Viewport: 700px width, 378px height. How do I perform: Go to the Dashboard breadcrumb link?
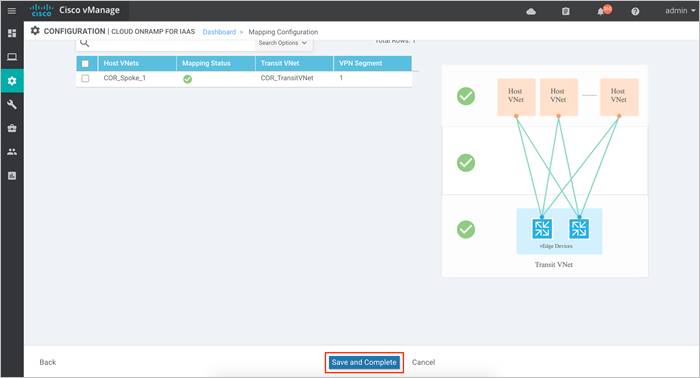tap(219, 32)
